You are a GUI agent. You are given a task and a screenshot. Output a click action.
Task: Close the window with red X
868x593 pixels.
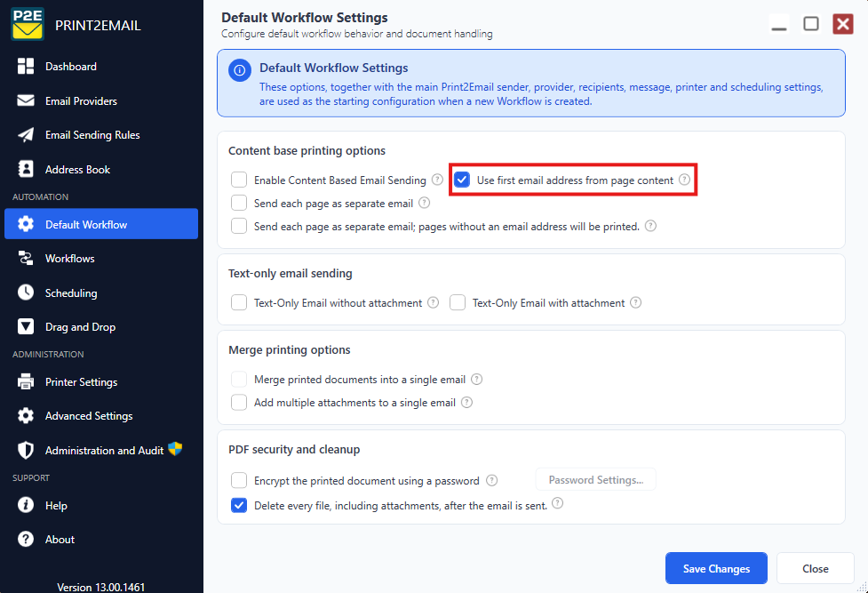[x=843, y=24]
